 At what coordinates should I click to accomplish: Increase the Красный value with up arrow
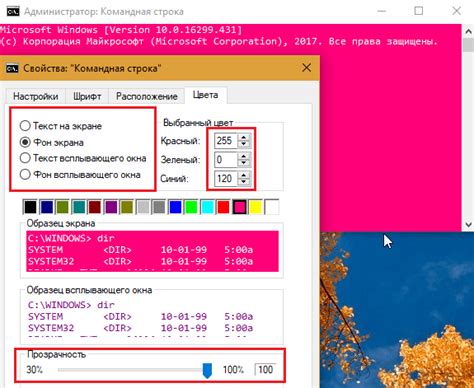[244, 137]
